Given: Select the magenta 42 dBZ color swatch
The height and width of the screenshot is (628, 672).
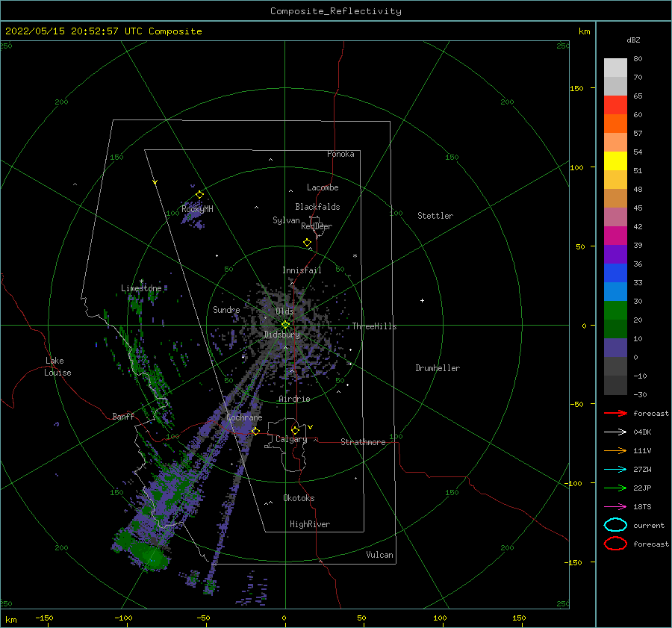Looking at the screenshot, I should (615, 236).
